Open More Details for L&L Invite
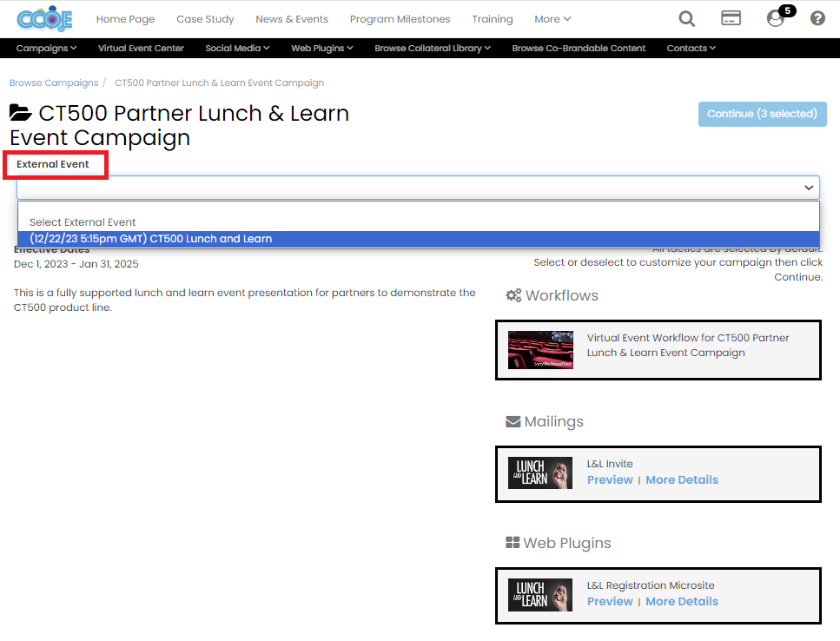Viewport: 840px width, 641px height. click(681, 479)
